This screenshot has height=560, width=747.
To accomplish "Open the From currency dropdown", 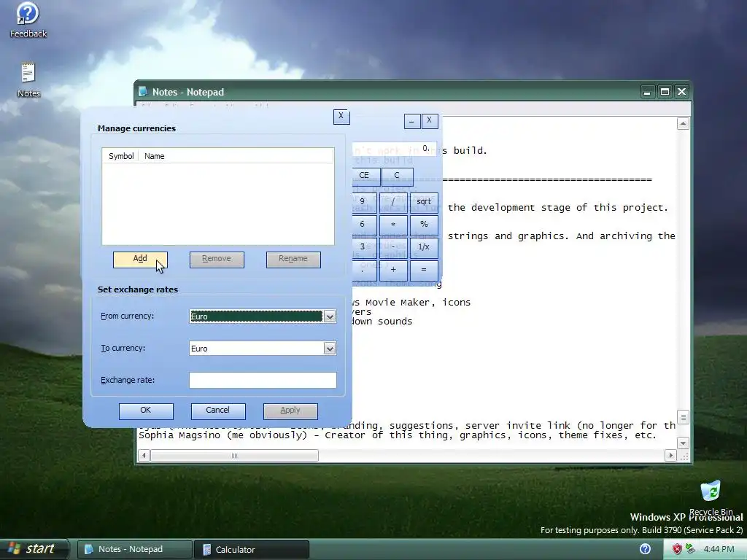I will tap(330, 316).
